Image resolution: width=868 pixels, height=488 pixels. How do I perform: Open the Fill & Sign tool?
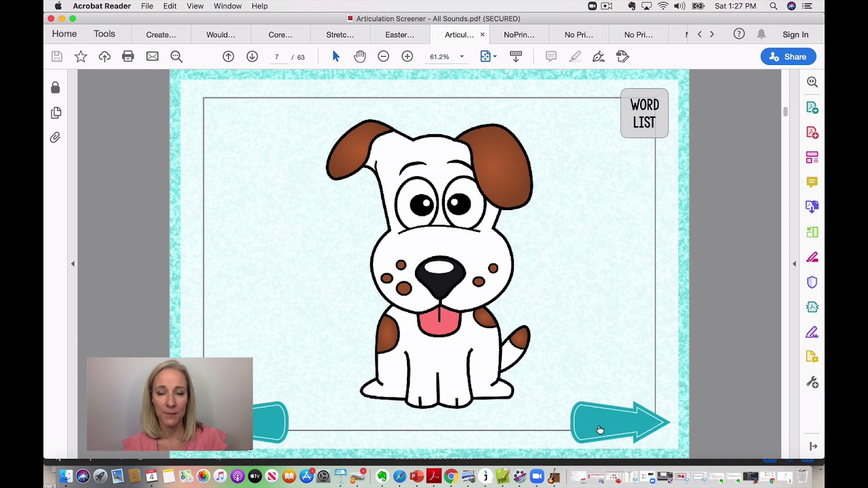[x=812, y=332]
